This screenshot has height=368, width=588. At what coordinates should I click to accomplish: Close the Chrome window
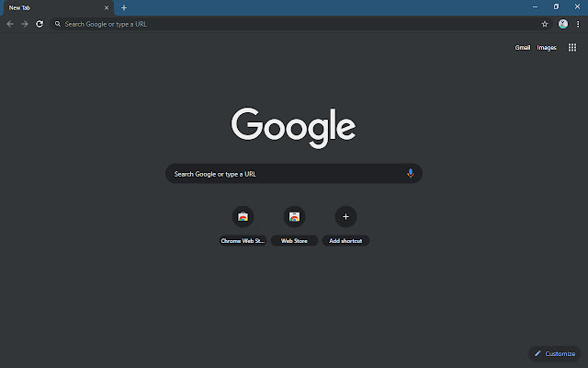click(x=577, y=6)
